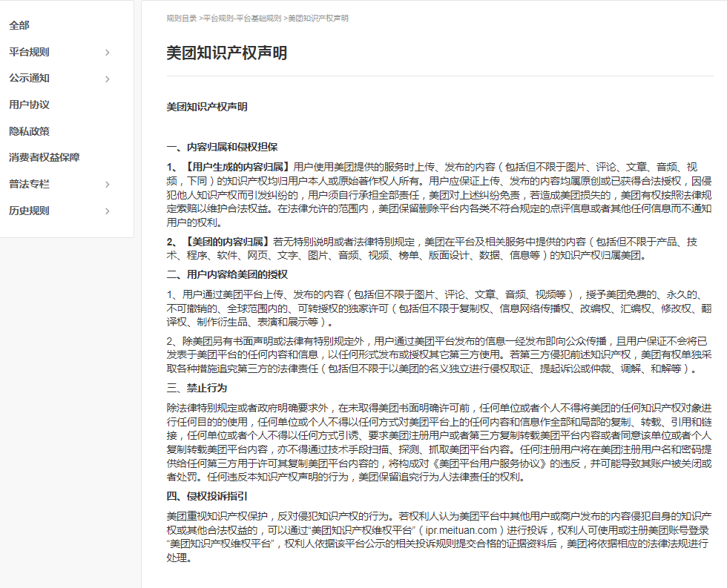Screen dimensions: 727x588
Task: Expand the 历史规则 chevron arrow
Action: (108, 211)
